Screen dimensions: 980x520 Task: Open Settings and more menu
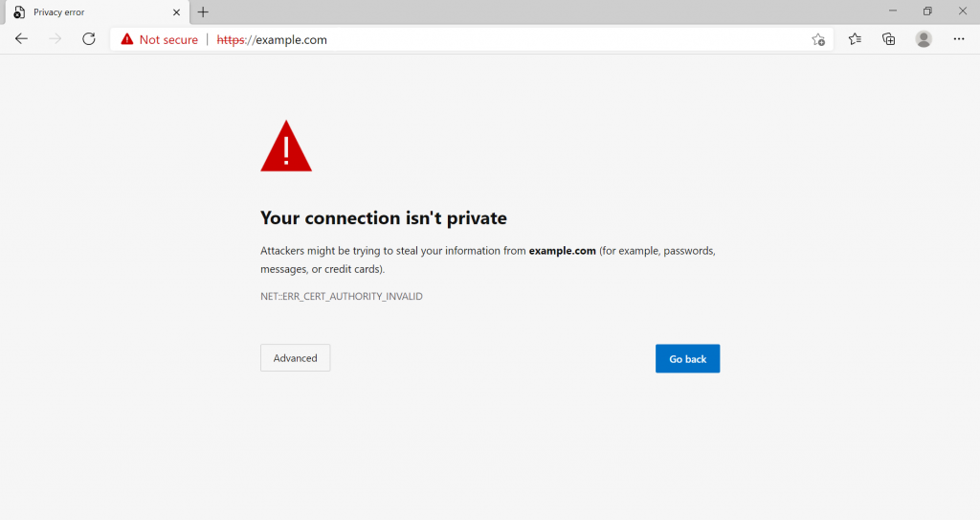pos(959,39)
